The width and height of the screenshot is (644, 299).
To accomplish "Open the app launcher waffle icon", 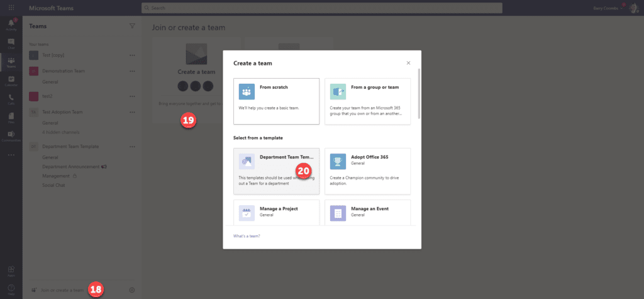I will click(11, 8).
